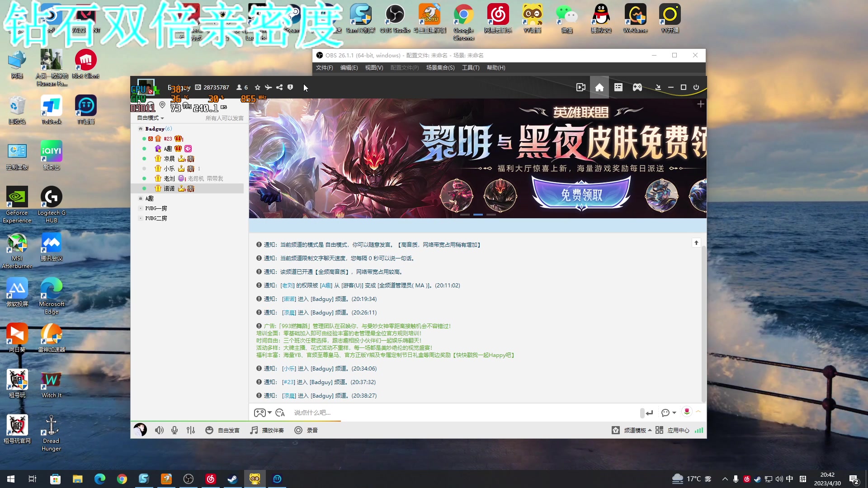This screenshot has height=488, width=868.
Task: Open OBS 工具(T) menu
Action: pos(471,68)
